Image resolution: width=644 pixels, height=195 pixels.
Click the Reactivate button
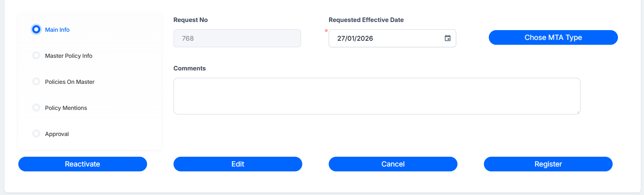pyautogui.click(x=83, y=164)
